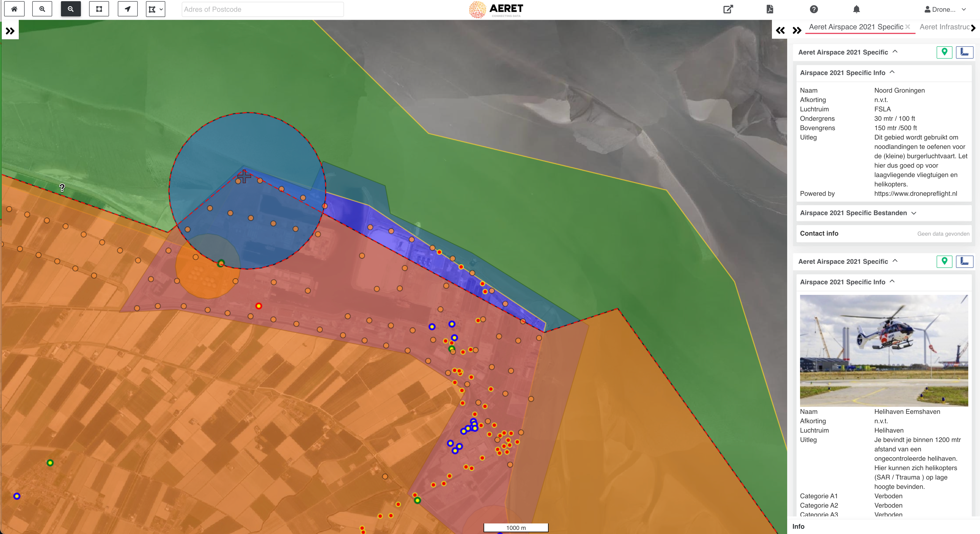Click the Noord Groningen name value
The image size is (980, 534).
point(899,90)
